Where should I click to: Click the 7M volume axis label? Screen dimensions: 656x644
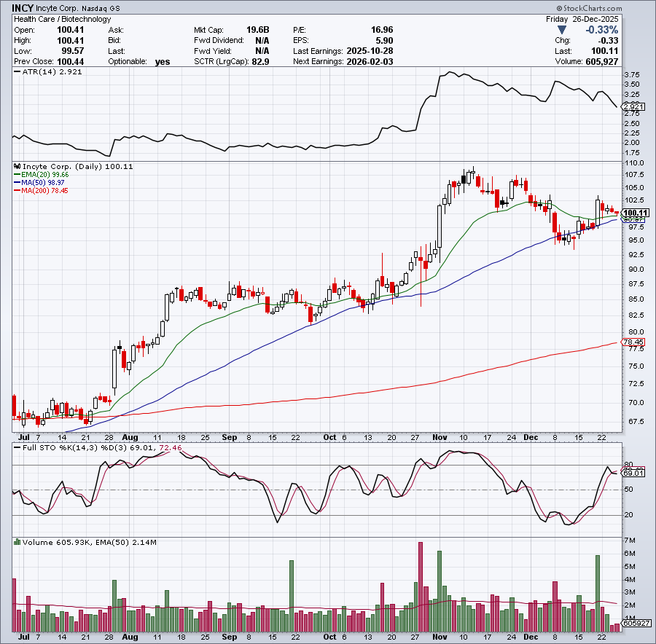click(630, 541)
